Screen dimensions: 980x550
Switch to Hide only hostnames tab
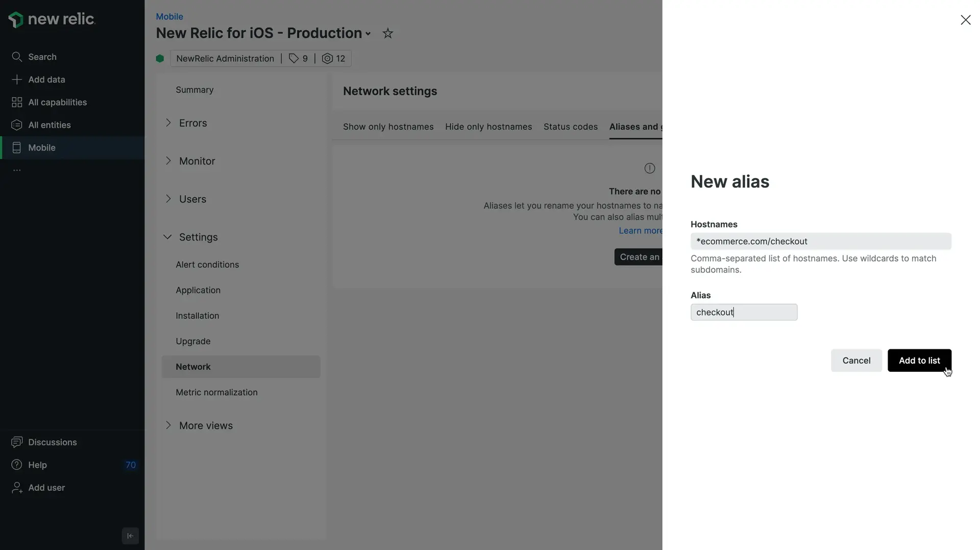pos(488,127)
